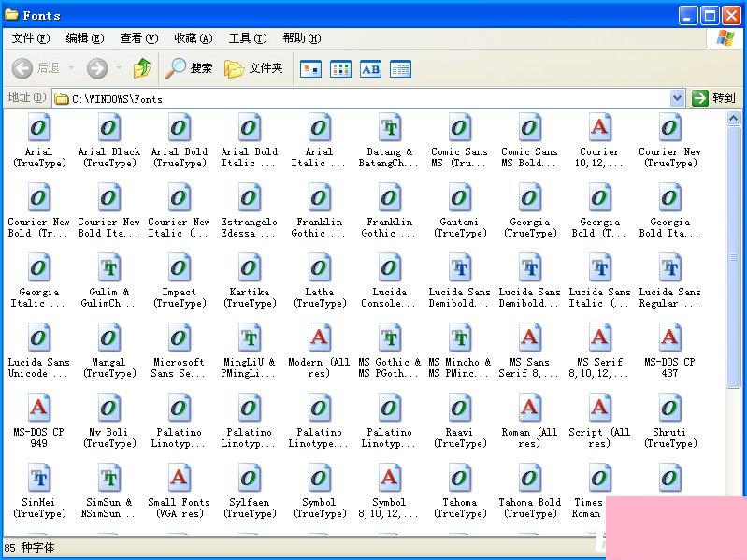This screenshot has height=560, width=747.
Task: Select the Sylfaen (TrueType) font icon
Action: (250, 478)
